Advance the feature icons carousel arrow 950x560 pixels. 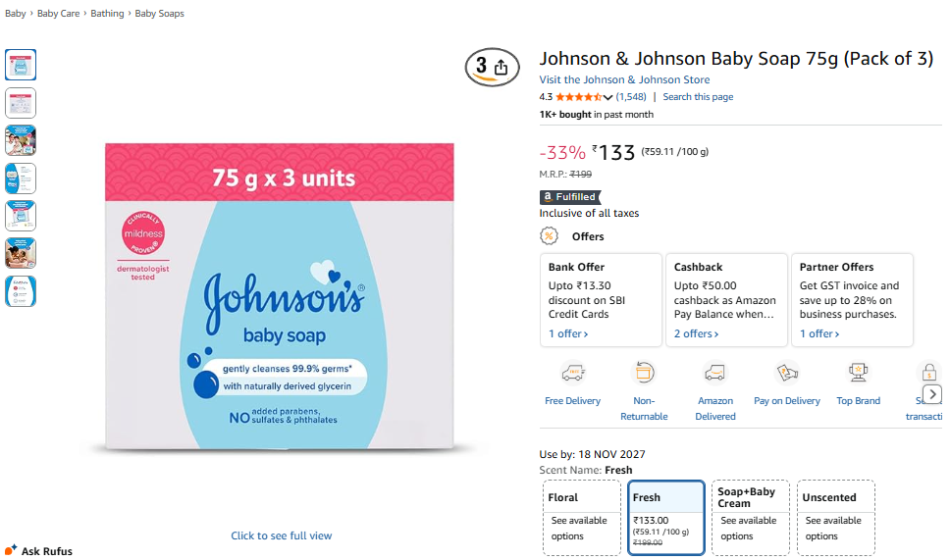932,394
